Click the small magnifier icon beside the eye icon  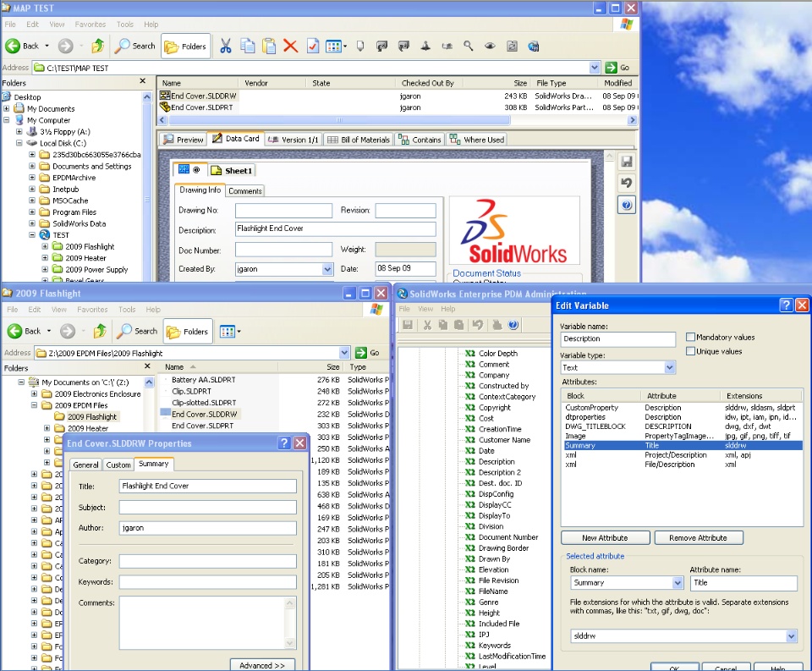(x=468, y=46)
